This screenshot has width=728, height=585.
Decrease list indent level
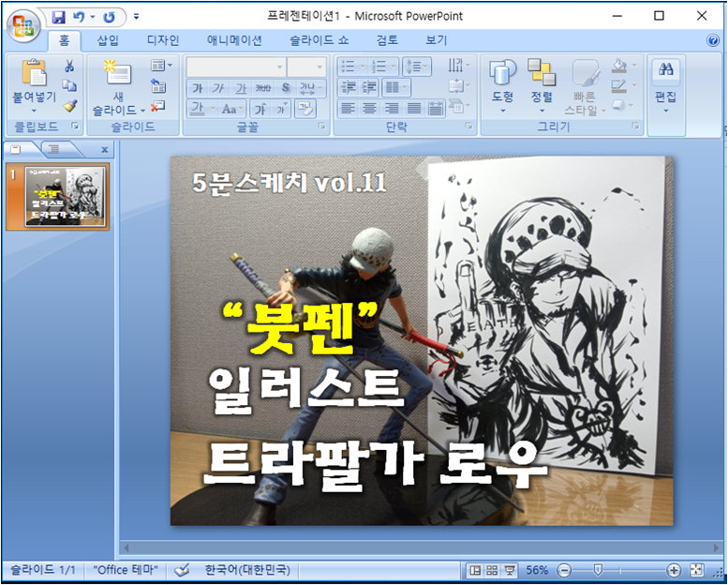[x=348, y=87]
